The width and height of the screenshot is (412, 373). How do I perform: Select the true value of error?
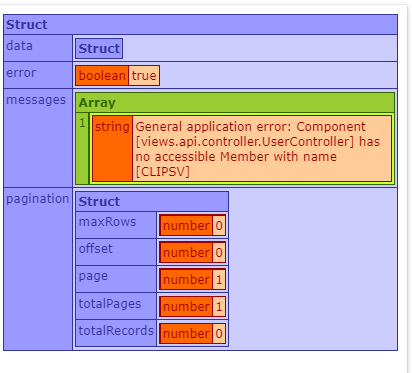click(144, 76)
